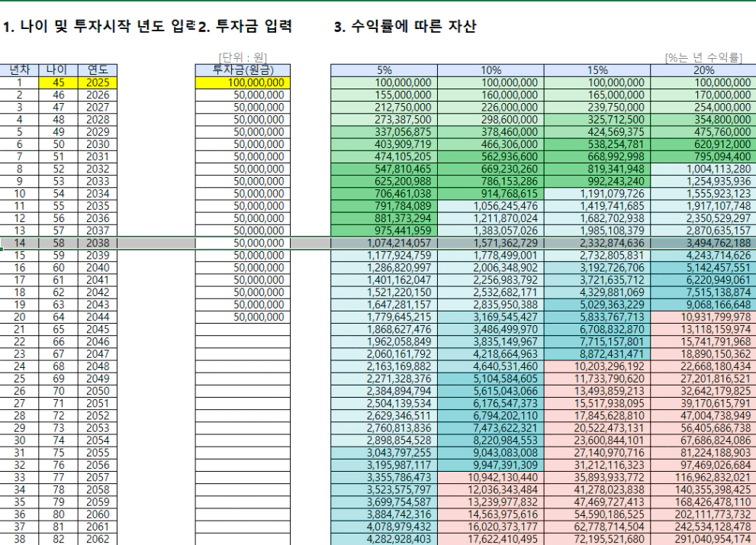The height and width of the screenshot is (545, 756).
Task: Select cell with value 914,768,615
Action: click(491, 194)
